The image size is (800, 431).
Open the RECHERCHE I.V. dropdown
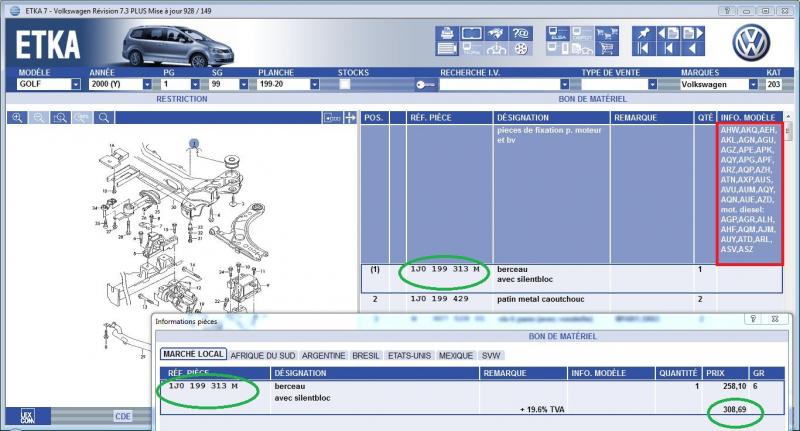[x=564, y=84]
